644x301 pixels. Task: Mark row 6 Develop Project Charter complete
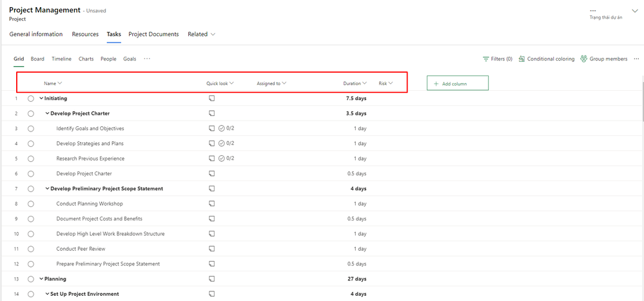click(x=31, y=173)
